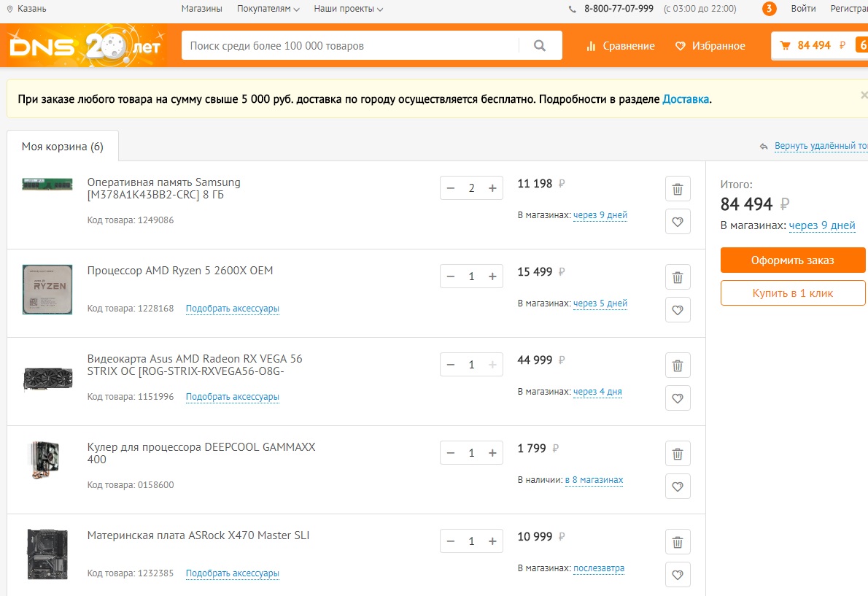Click the Asus VEGA 56 thumbnail image

[47, 379]
